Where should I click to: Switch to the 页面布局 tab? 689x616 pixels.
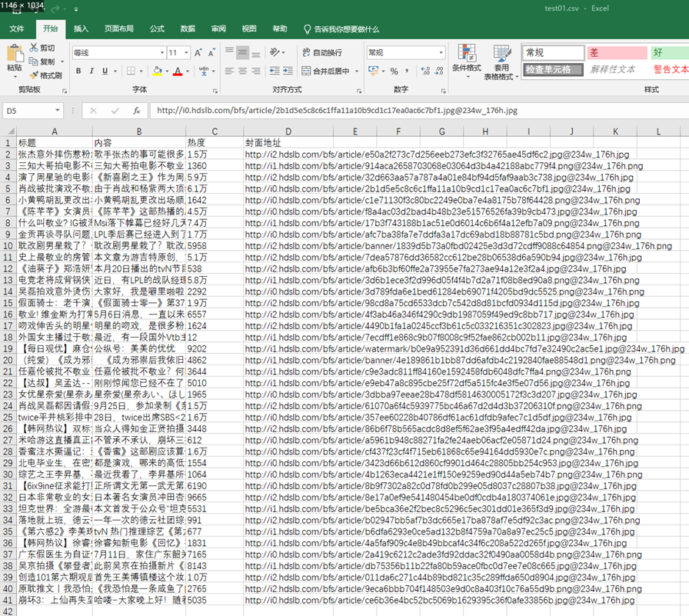coord(118,28)
